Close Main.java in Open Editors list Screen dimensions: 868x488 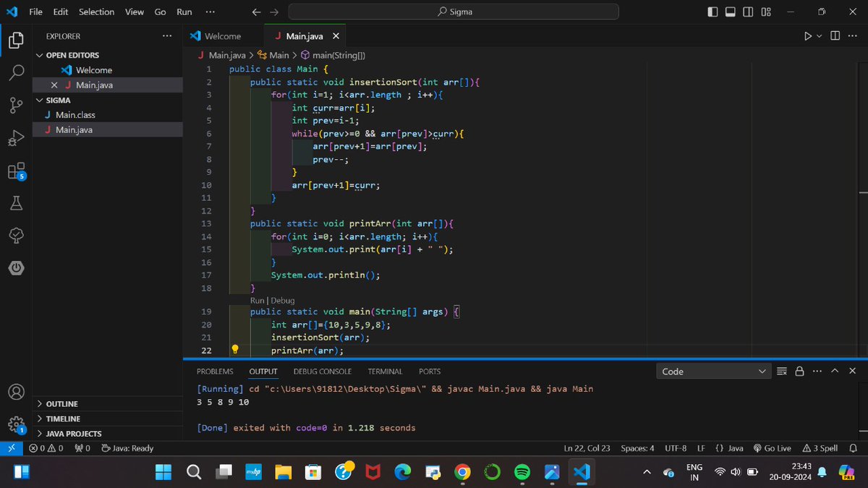tap(54, 85)
